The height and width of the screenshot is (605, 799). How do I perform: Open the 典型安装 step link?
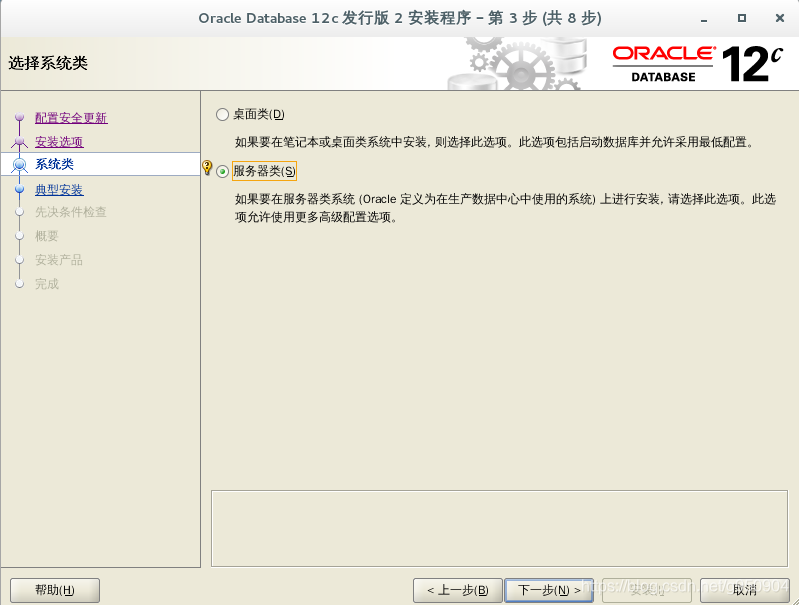click(59, 190)
